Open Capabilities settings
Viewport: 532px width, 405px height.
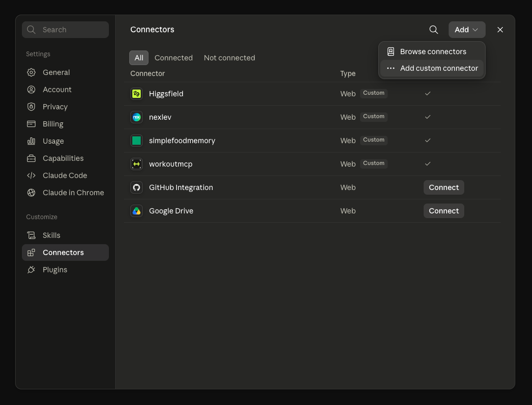point(65,158)
